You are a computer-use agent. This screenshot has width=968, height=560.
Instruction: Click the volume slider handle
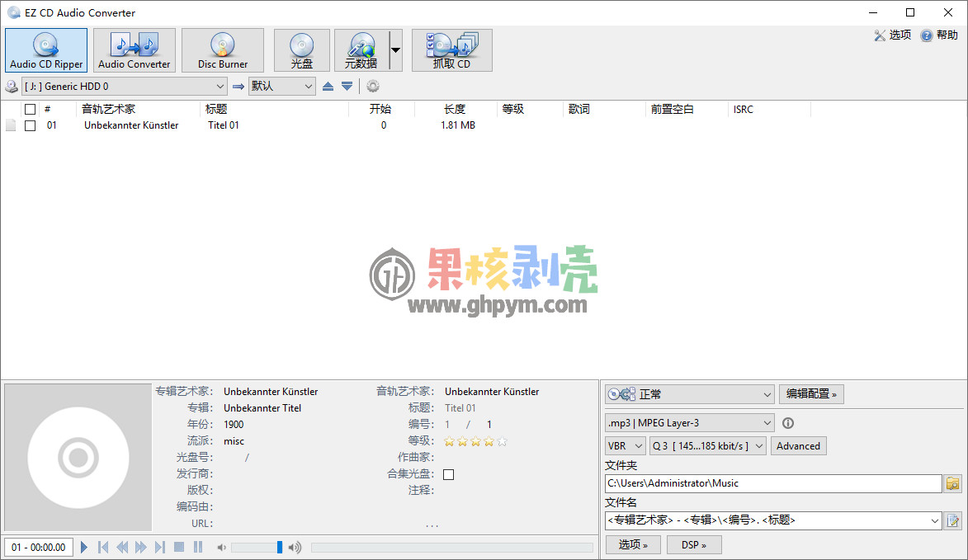[x=280, y=547]
